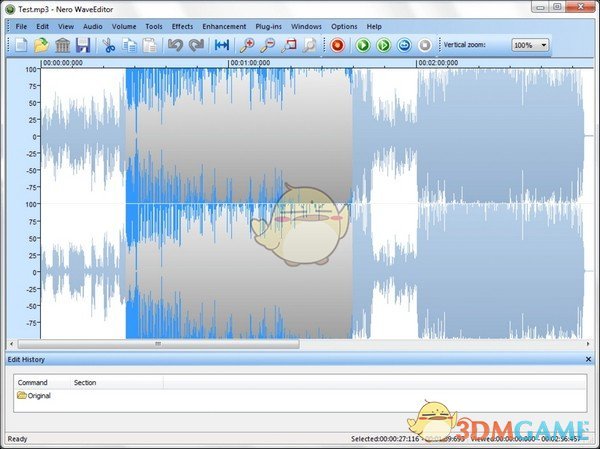Click the Nero WaveEditor title bar icon
The image size is (600, 449).
[11, 9]
